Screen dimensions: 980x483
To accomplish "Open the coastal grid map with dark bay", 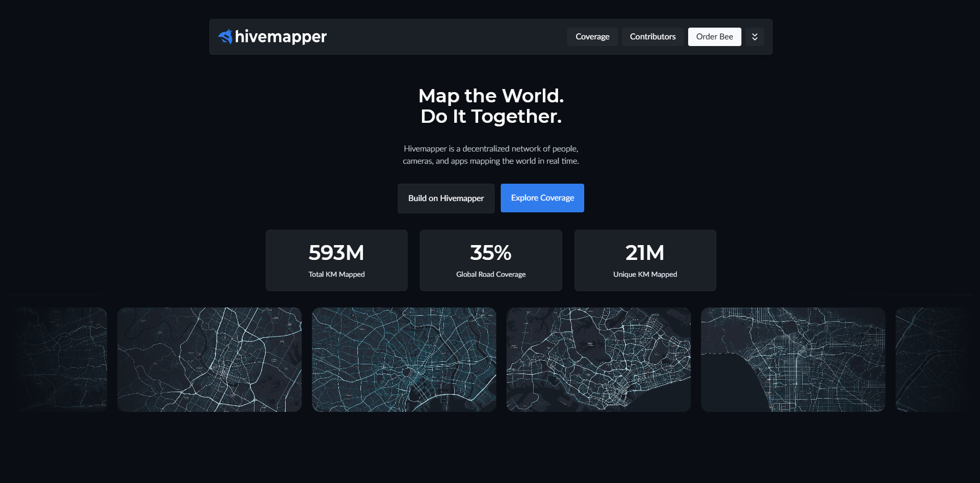I will [793, 360].
